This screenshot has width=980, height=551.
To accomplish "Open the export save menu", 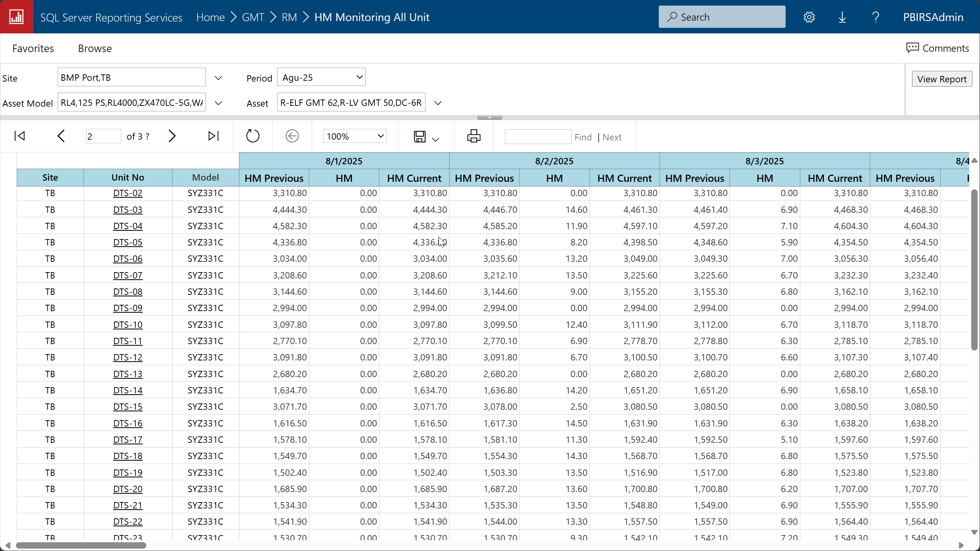I will point(426,137).
